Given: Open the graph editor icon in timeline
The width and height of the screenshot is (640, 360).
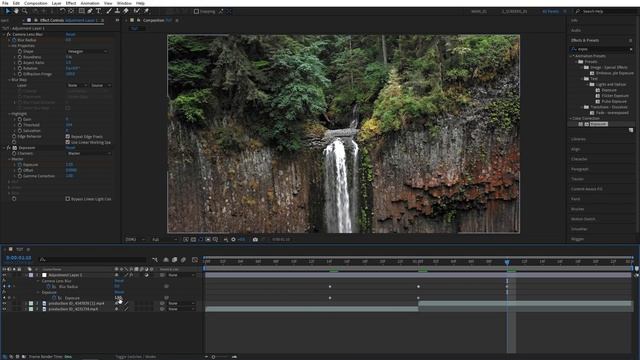Looking at the screenshot, I should (195, 260).
